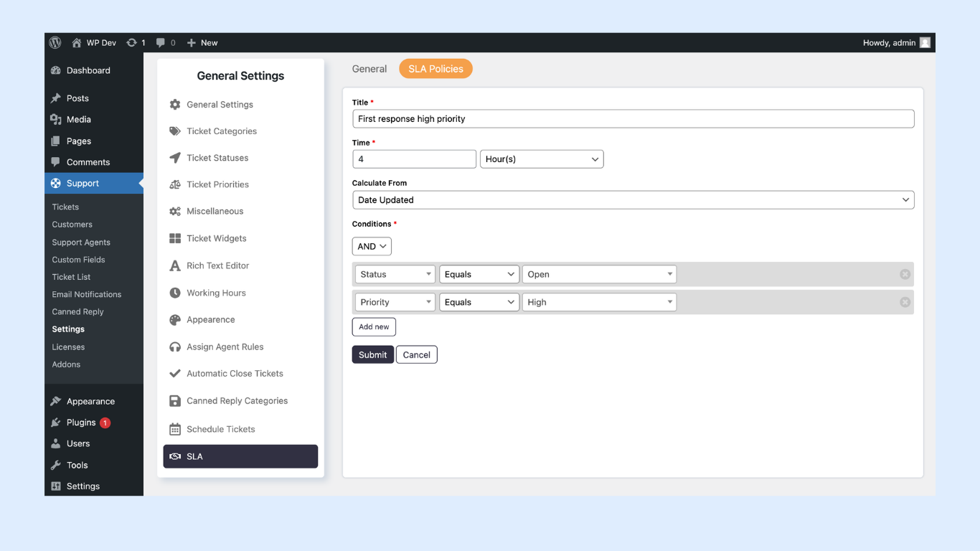
Task: Click the Assign Agent Rules headset icon
Action: (x=175, y=347)
